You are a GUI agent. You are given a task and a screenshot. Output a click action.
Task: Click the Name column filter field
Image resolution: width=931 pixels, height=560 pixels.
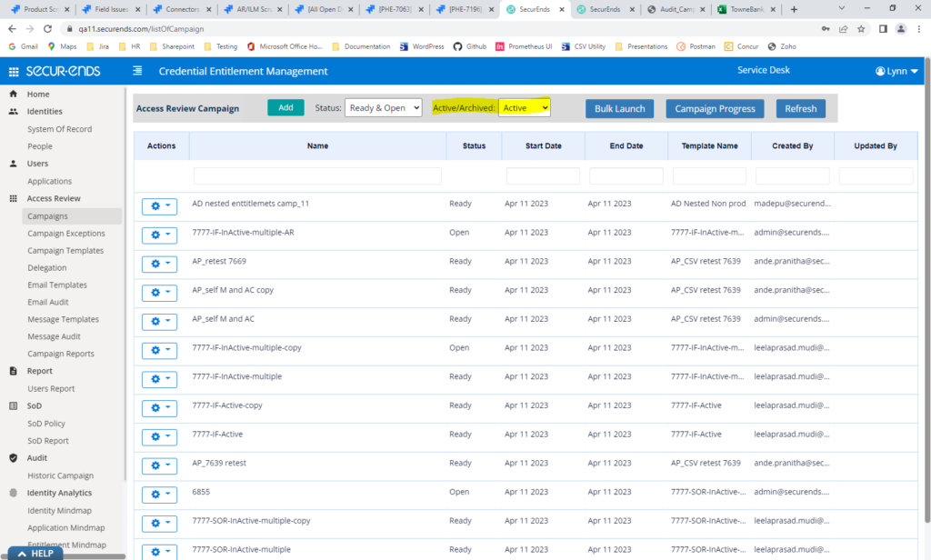(317, 175)
